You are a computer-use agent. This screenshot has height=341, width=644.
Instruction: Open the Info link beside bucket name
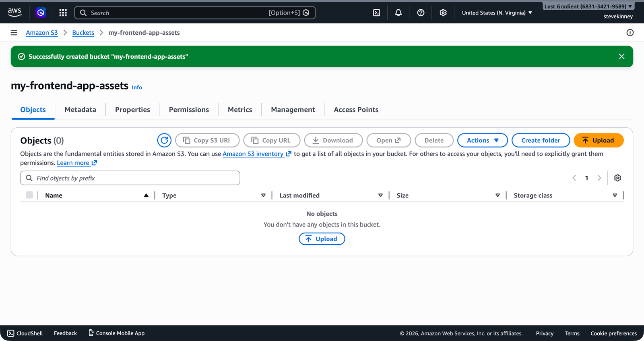click(137, 87)
